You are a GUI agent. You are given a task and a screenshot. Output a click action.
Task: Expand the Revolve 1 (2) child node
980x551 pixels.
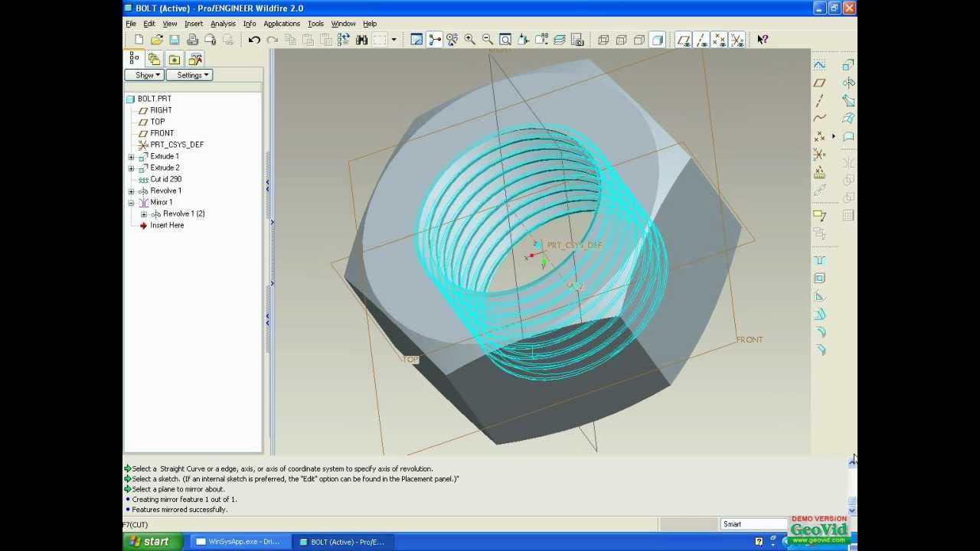(x=143, y=214)
